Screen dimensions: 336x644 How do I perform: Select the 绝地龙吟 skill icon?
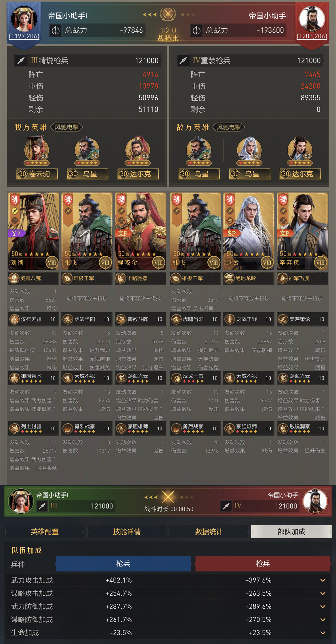229,278
